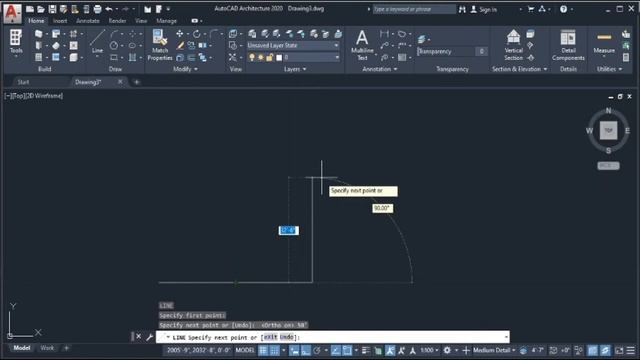Toggle snap mode in status bar
The width and height of the screenshot is (640, 360).
[275, 350]
